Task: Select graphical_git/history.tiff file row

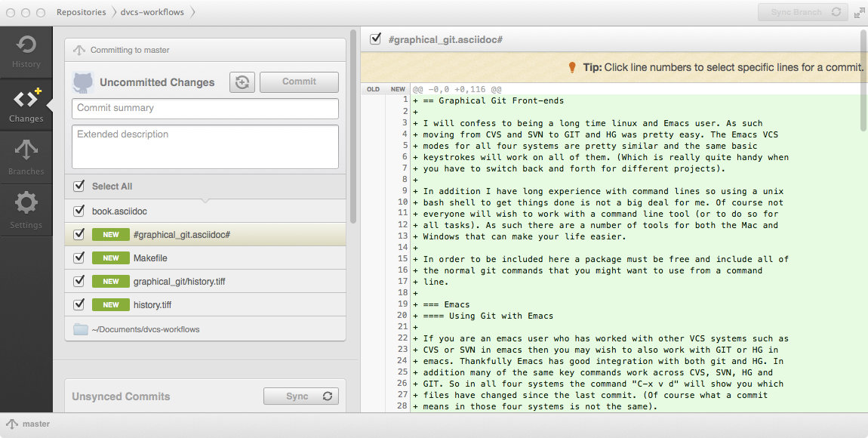Action: [x=205, y=281]
